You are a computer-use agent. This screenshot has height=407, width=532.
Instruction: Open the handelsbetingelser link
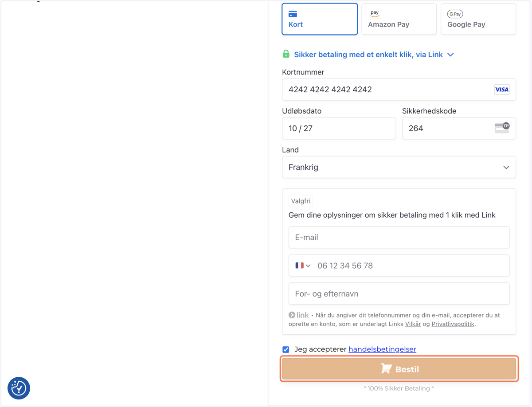click(x=382, y=349)
